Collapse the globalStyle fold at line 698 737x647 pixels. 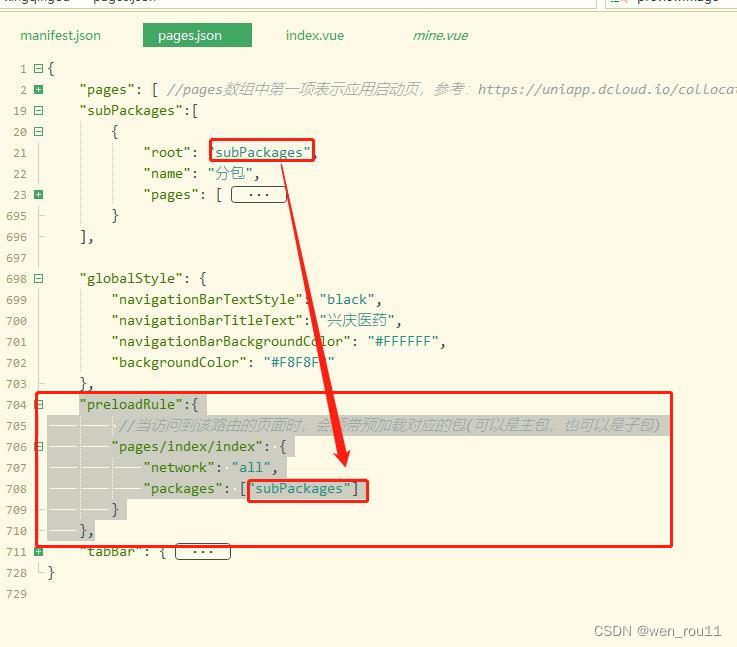click(x=39, y=279)
